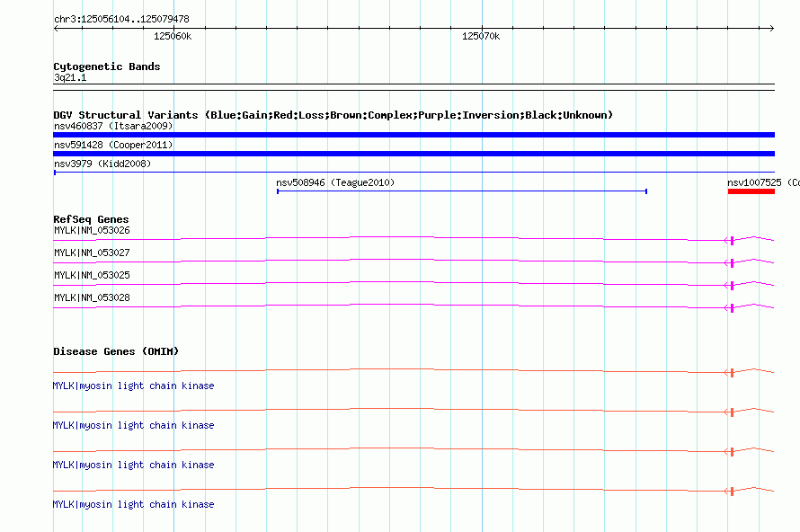Click the exon marker on MYLK|NM_053028 track
Viewport: 800px width, 532px height.
tap(732, 308)
